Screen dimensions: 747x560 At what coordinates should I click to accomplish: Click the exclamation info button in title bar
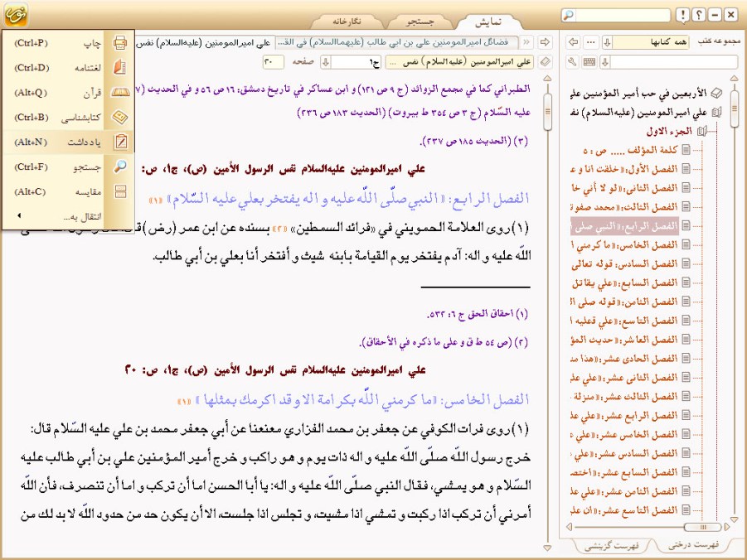(682, 15)
